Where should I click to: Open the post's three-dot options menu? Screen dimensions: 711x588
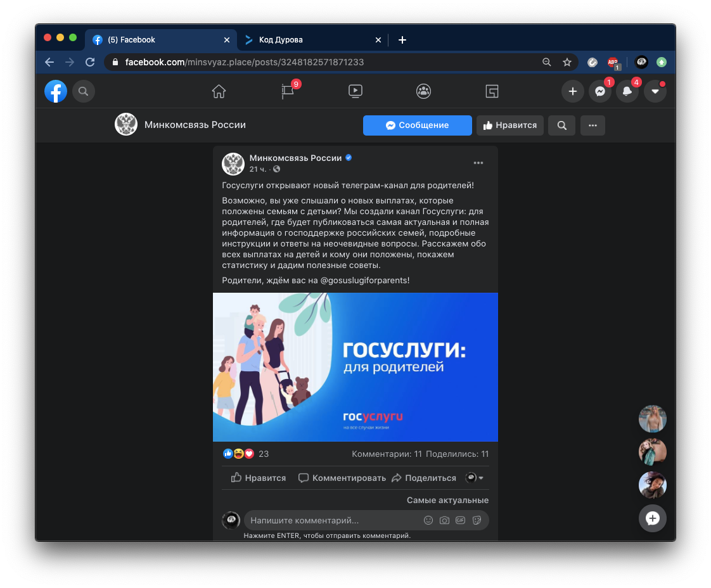(478, 163)
